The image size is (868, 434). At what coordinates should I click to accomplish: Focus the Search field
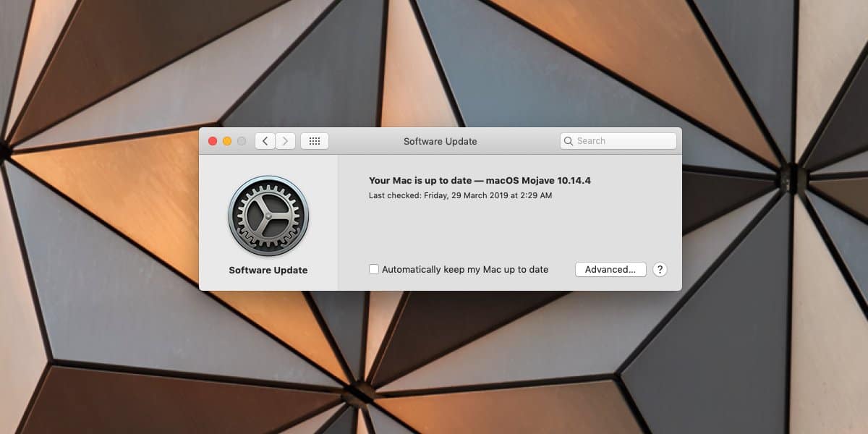618,141
